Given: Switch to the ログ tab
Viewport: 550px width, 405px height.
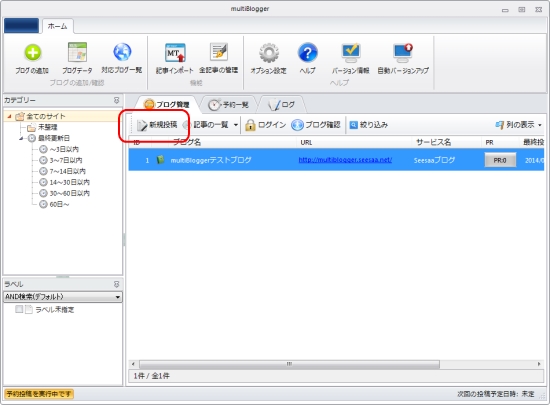Looking at the screenshot, I should [x=282, y=104].
